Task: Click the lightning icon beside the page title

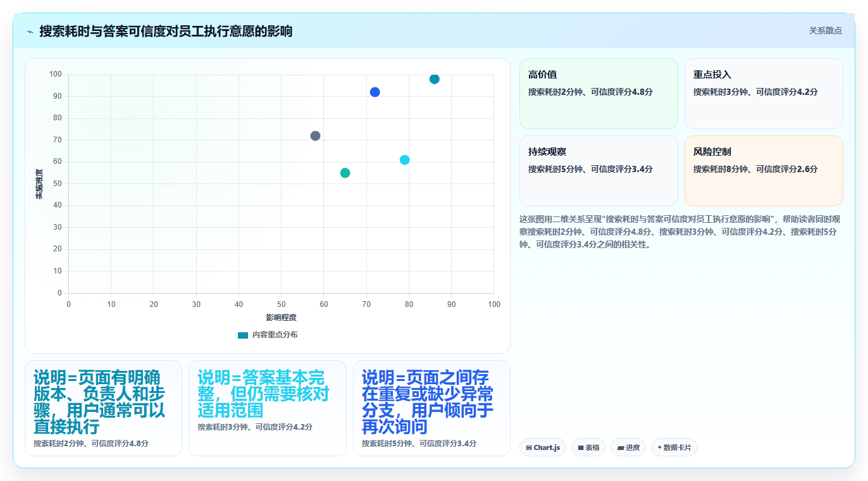Action: click(30, 31)
